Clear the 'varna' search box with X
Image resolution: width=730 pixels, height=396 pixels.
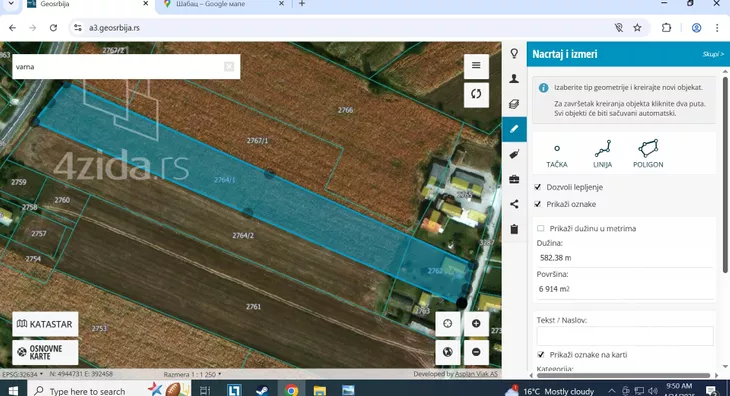229,67
